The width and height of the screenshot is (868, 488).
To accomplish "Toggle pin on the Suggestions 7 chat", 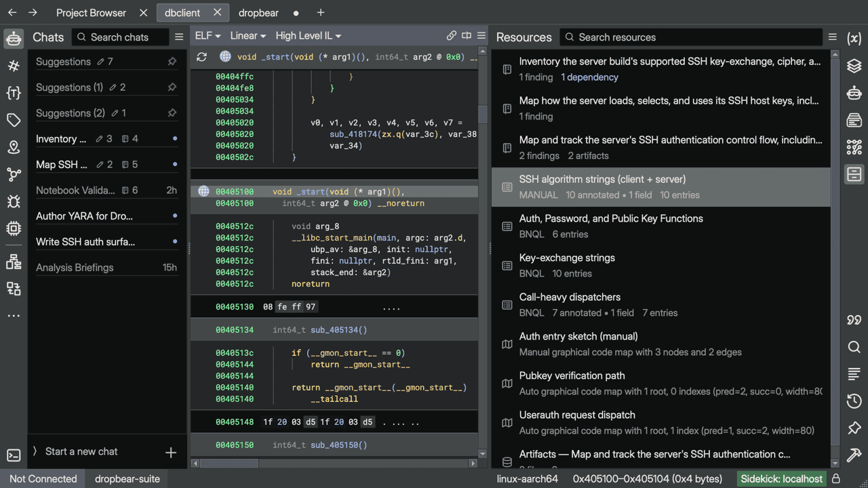I will coord(172,62).
